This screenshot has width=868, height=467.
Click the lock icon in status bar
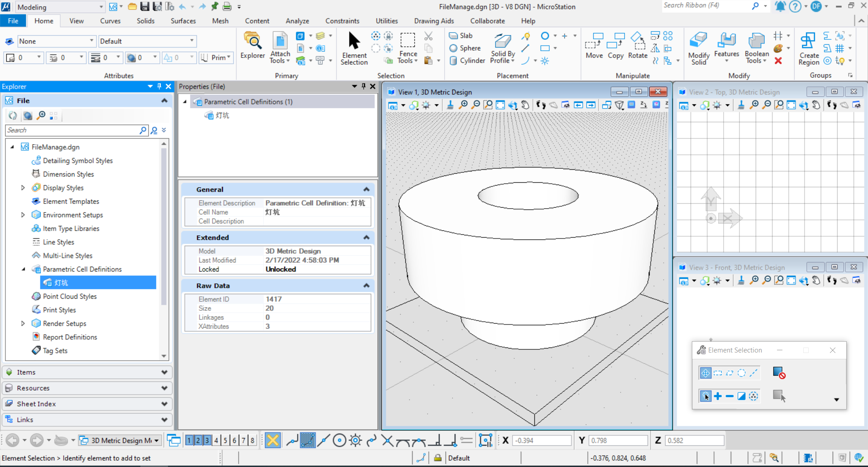coord(437,458)
